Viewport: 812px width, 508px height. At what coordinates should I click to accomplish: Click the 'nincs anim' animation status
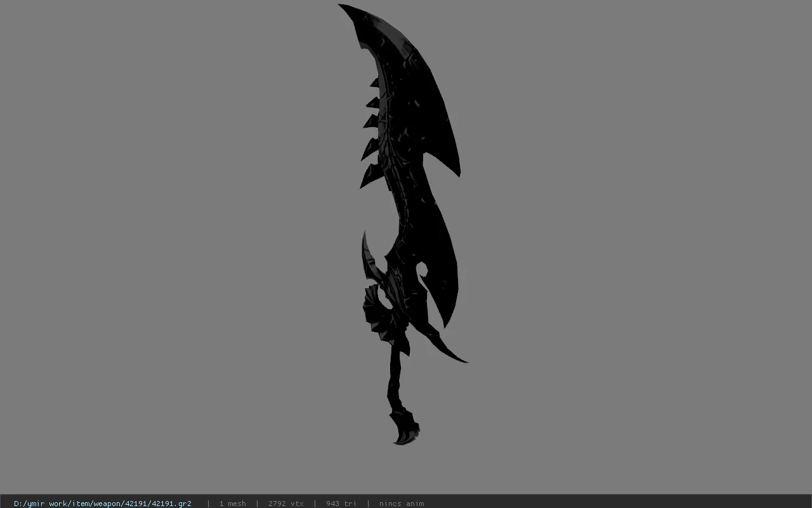click(402, 503)
